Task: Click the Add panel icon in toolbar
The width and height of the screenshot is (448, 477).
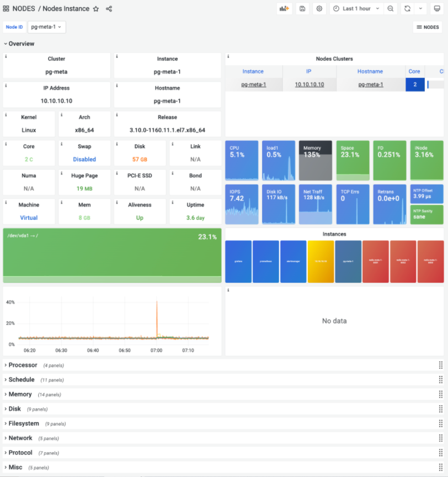Action: 284,8
